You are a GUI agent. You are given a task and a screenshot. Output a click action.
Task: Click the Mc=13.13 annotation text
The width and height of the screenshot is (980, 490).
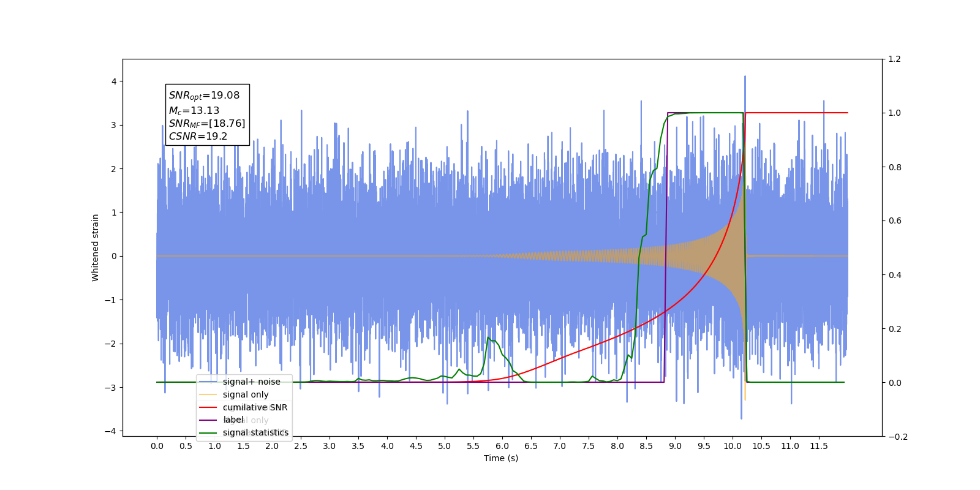click(x=194, y=111)
